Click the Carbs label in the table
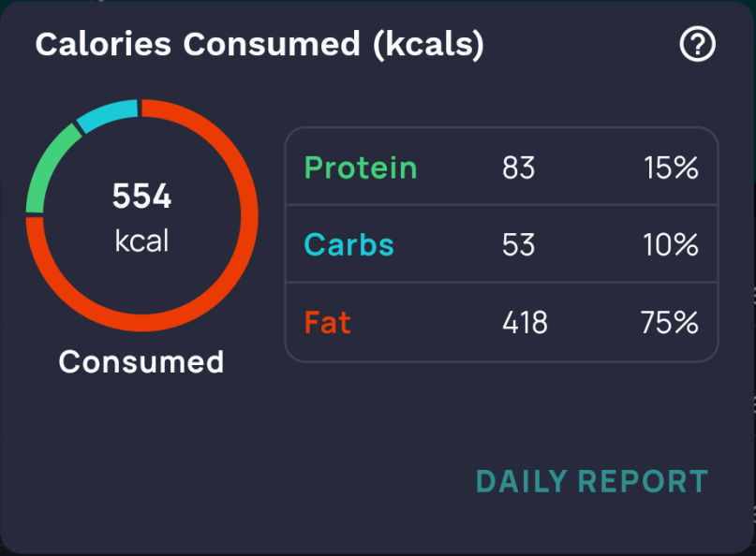 click(x=348, y=245)
